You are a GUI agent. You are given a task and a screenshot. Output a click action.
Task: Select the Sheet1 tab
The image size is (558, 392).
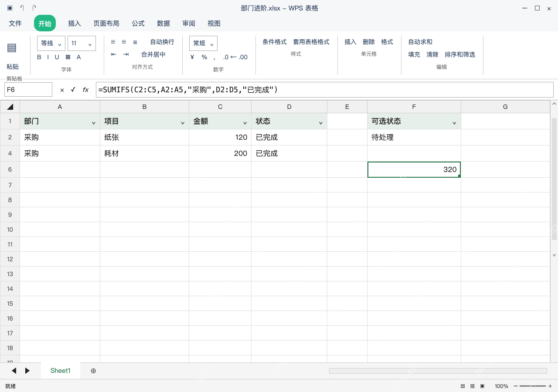(61, 371)
